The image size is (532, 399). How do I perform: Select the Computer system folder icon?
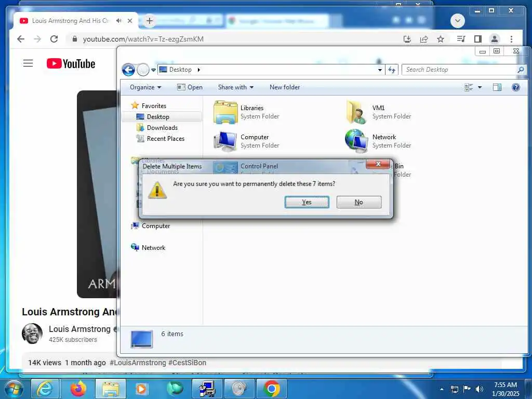[225, 141]
